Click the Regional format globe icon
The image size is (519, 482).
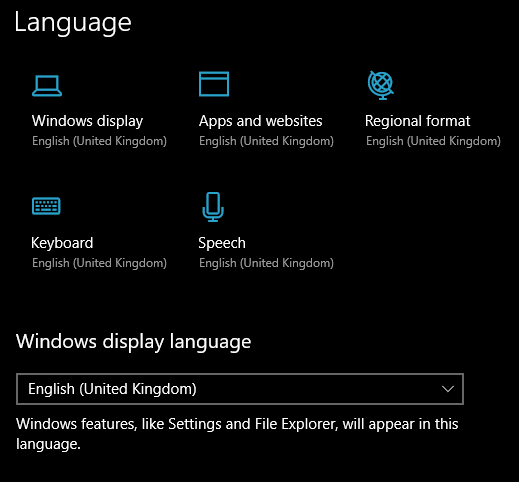pos(380,85)
